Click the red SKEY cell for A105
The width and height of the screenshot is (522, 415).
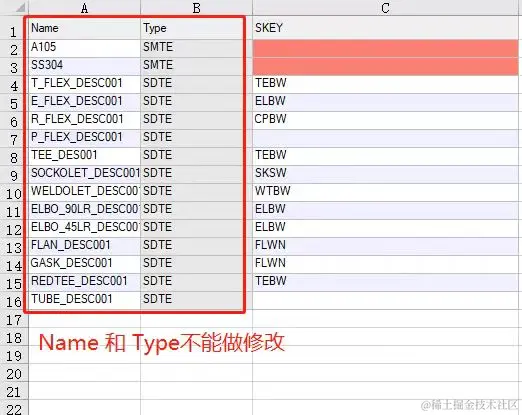[386, 49]
